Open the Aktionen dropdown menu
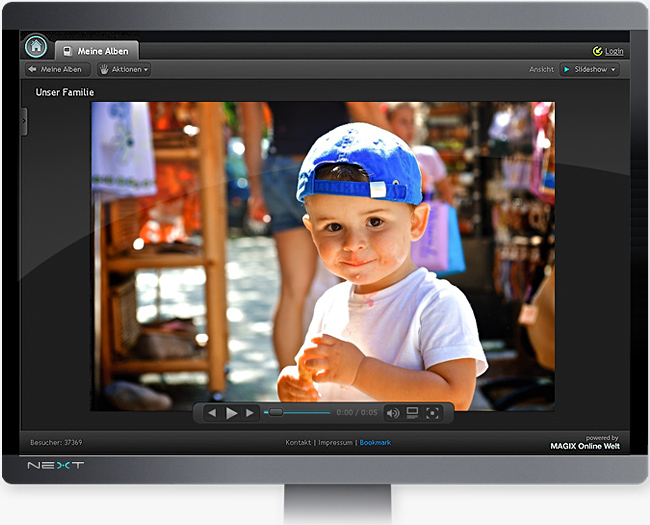This screenshot has height=525, width=650. tap(124, 69)
